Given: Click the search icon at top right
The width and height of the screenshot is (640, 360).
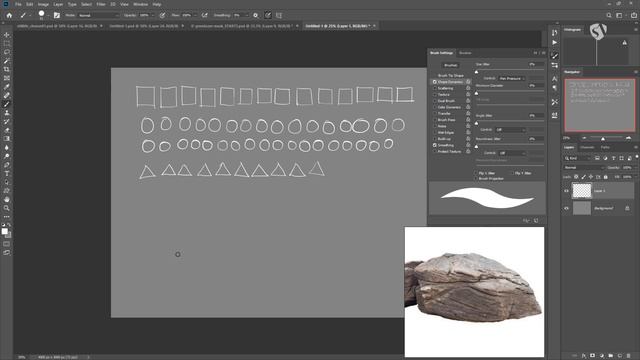Looking at the screenshot, I should [609, 16].
